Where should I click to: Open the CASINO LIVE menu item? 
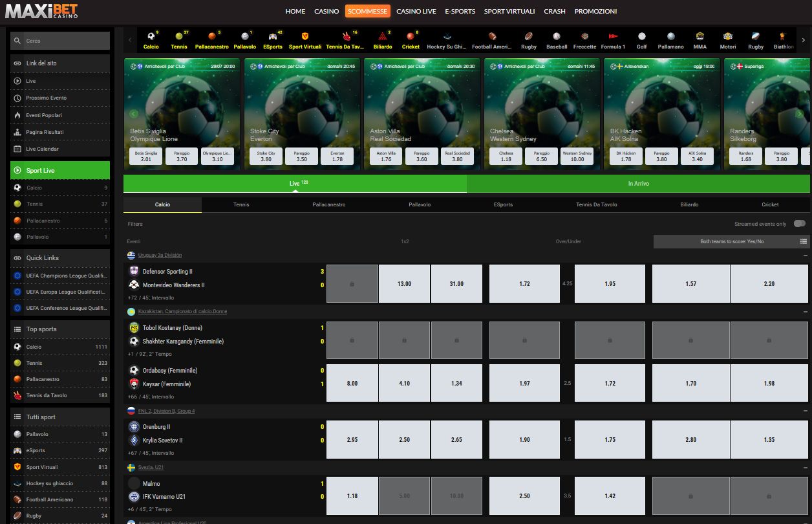pyautogui.click(x=416, y=11)
